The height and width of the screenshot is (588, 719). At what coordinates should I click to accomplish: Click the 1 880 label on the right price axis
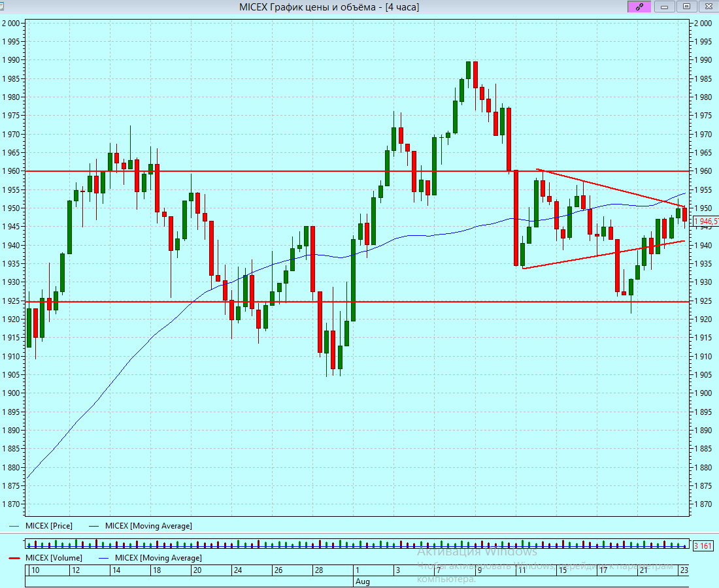(x=703, y=468)
